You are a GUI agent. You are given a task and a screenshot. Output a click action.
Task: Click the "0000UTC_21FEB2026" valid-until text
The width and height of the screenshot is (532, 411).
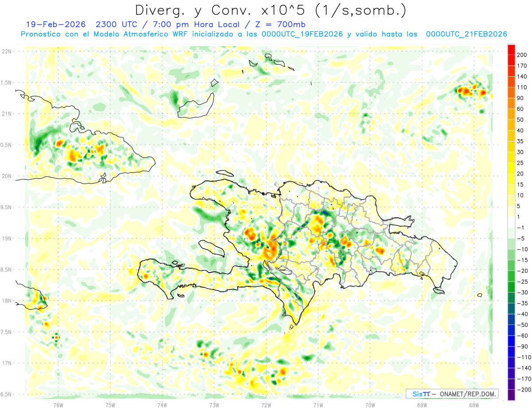[466, 34]
